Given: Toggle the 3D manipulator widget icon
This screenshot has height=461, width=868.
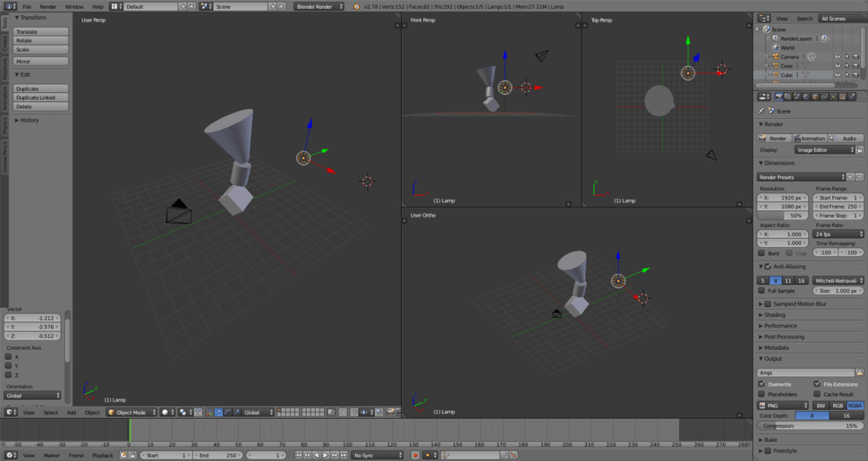Looking at the screenshot, I should coord(208,413).
